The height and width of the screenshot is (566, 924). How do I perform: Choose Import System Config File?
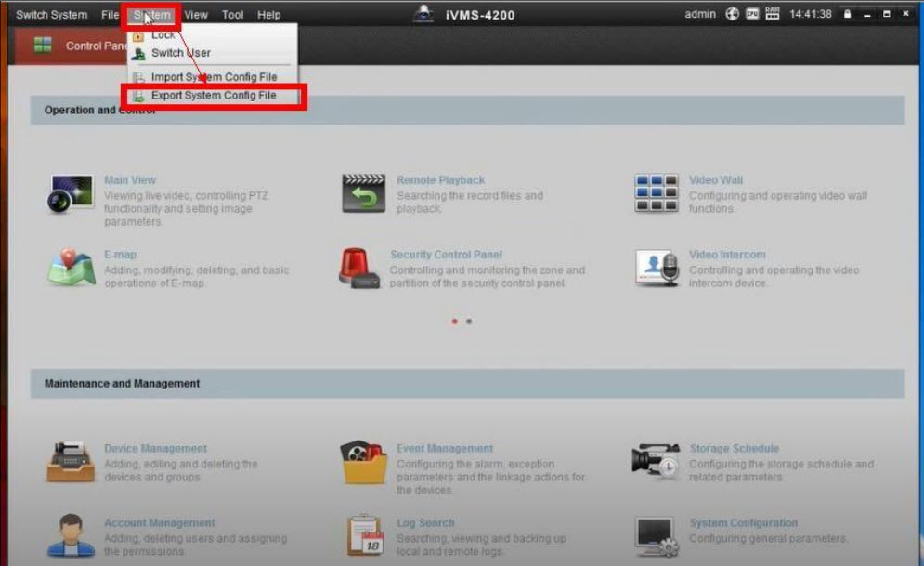pos(214,77)
